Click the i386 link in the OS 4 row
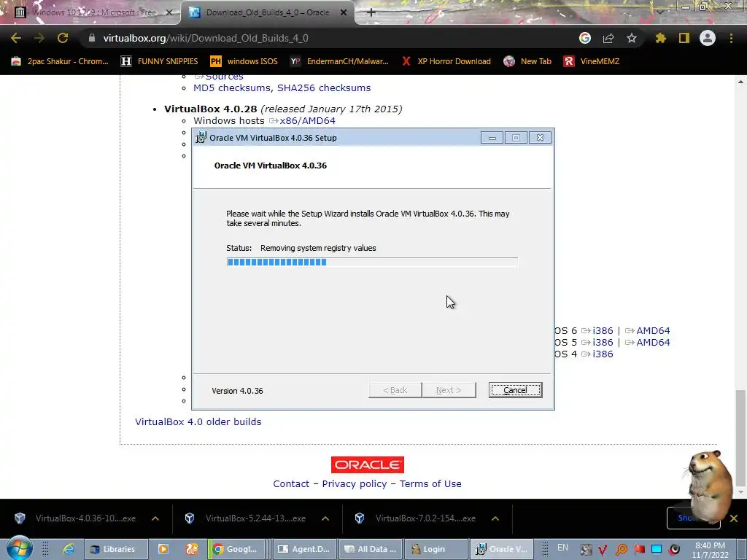The height and width of the screenshot is (560, 747). (603, 354)
